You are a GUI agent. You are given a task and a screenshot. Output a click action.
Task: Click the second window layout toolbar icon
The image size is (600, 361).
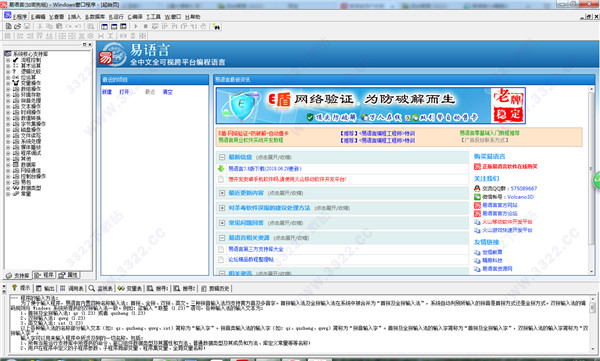click(114, 26)
